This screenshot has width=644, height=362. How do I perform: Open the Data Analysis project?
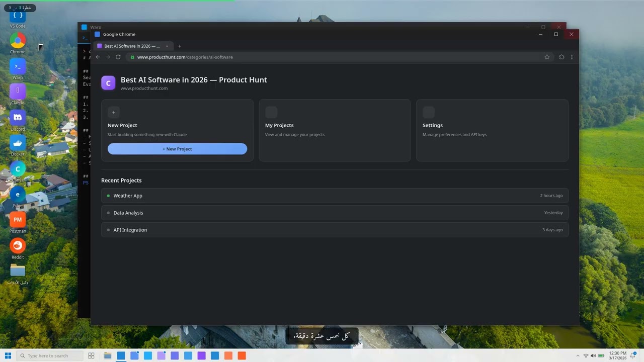tap(335, 213)
